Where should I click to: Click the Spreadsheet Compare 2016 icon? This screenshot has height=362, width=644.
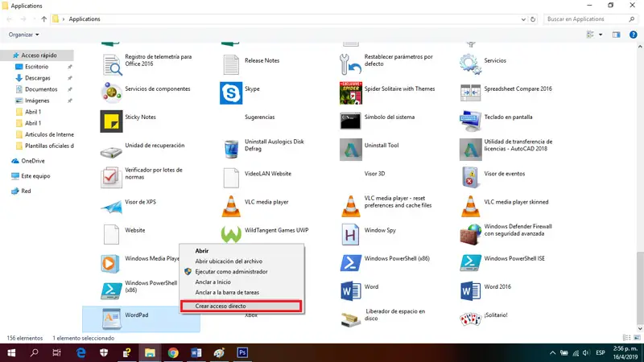click(x=470, y=93)
